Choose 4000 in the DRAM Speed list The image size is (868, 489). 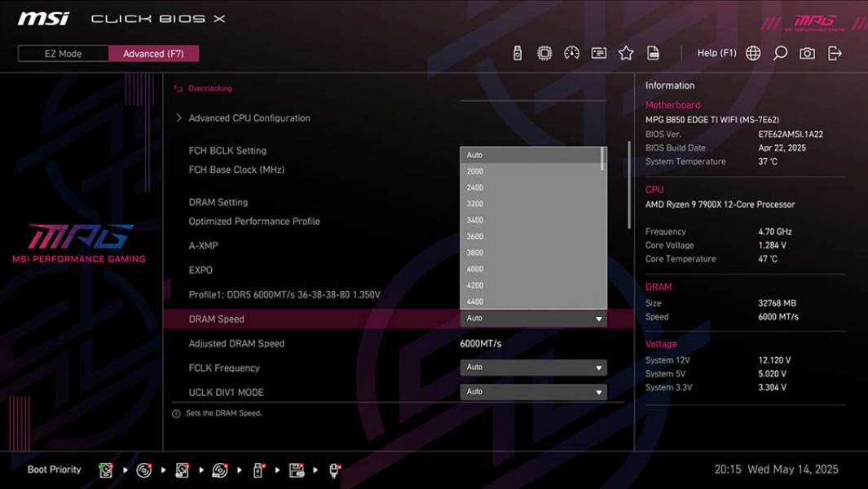point(531,269)
